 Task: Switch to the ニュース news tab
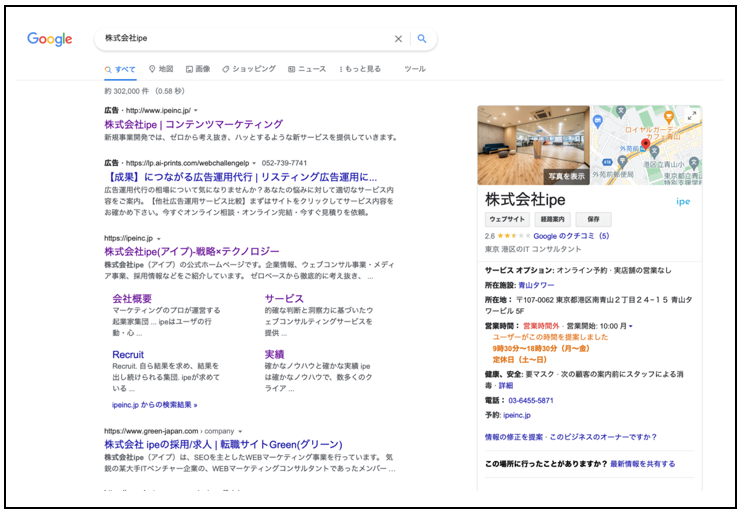point(307,69)
